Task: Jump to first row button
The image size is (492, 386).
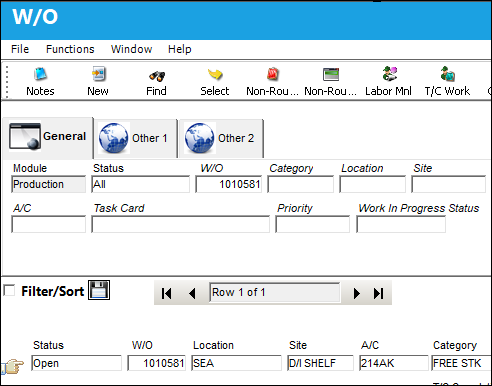Action: 166,293
